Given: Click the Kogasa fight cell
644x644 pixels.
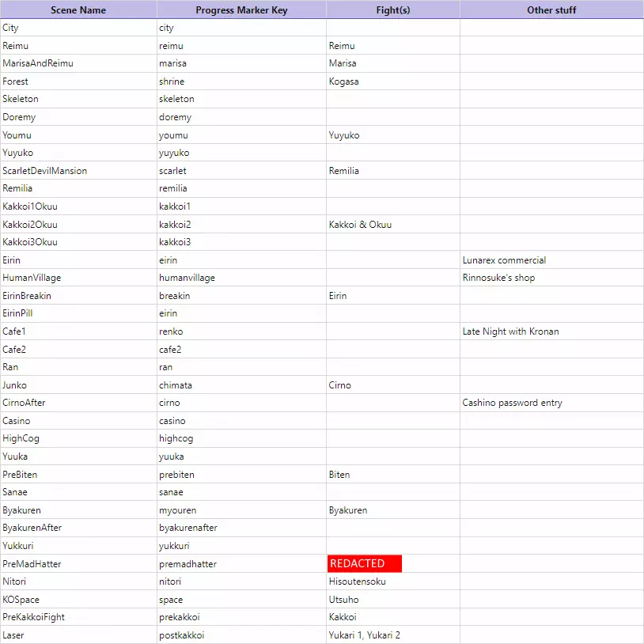Looking at the screenshot, I should coord(343,81).
